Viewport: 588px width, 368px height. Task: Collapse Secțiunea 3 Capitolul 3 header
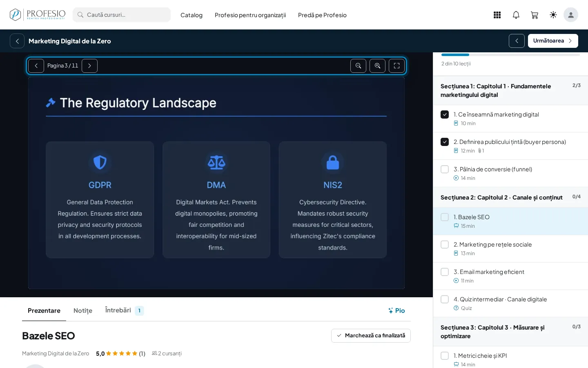(x=510, y=332)
